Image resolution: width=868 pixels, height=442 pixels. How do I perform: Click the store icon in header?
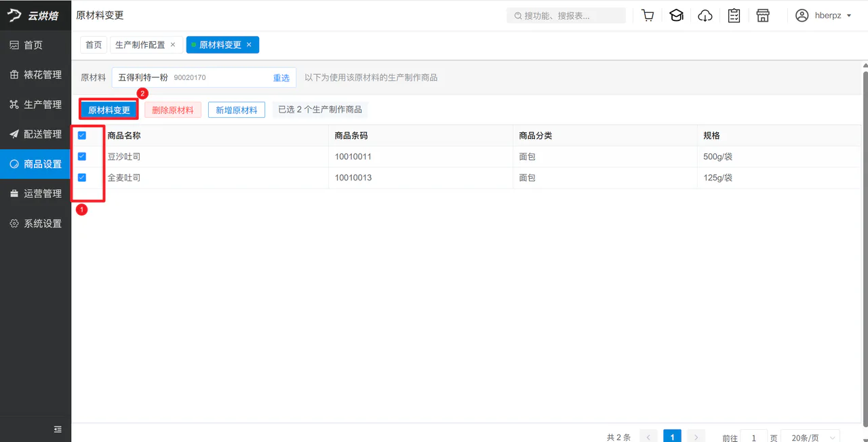763,16
